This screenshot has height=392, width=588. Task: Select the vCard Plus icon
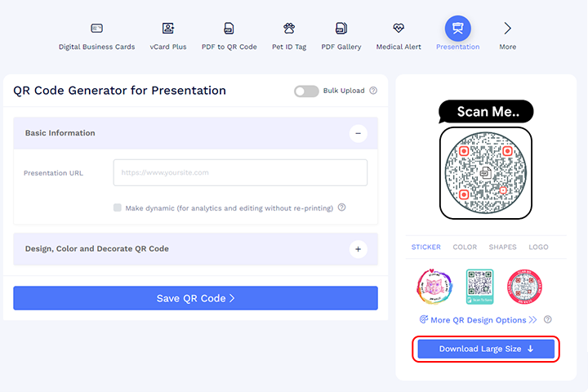168,28
